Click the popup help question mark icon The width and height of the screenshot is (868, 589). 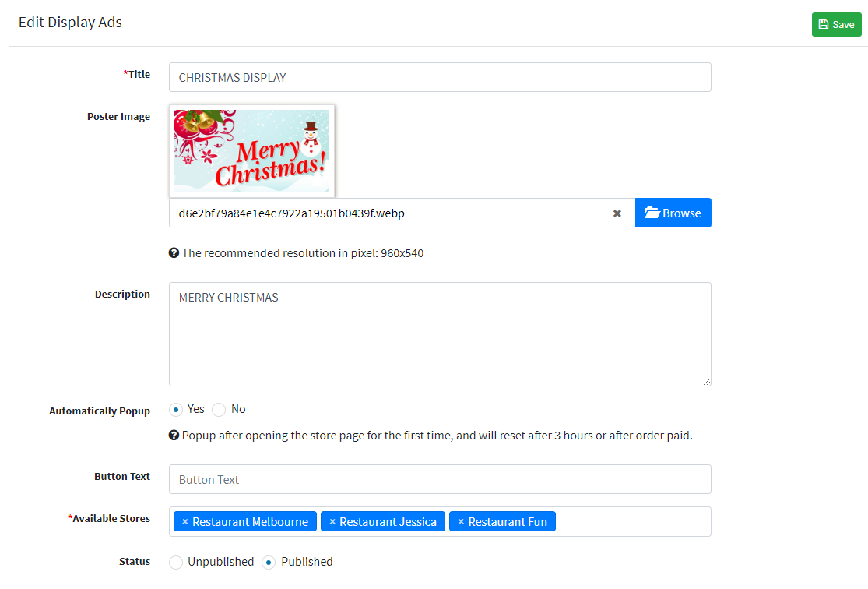[x=174, y=436]
